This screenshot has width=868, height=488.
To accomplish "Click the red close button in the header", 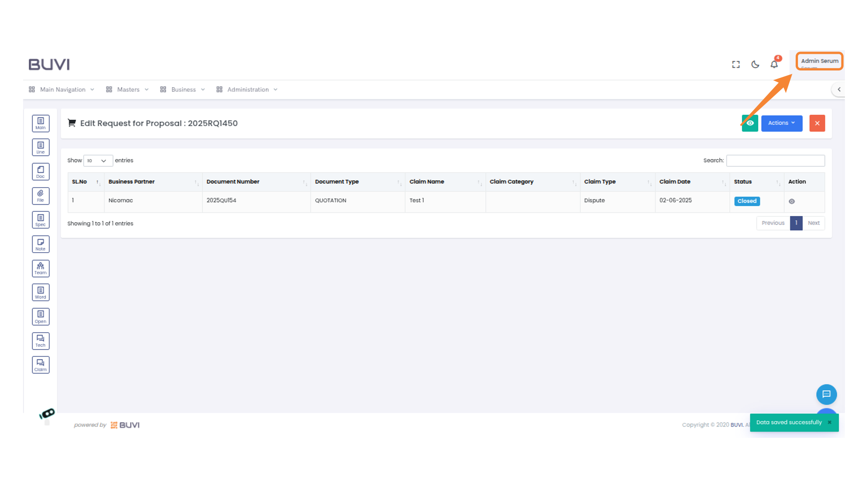I will 817,123.
